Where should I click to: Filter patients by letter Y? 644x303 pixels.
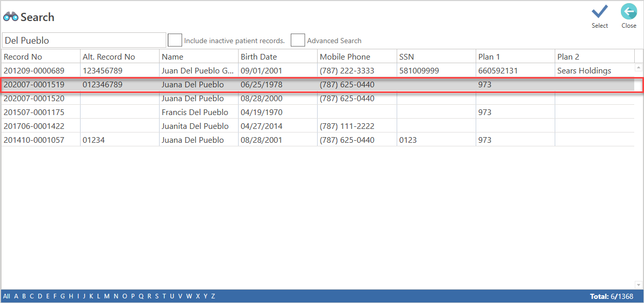click(205, 296)
